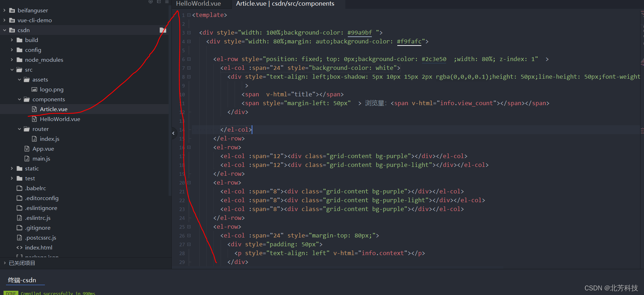This screenshot has width=644, height=295.
Task: Click the v-html="title" span on line 10
Action: 292,95
